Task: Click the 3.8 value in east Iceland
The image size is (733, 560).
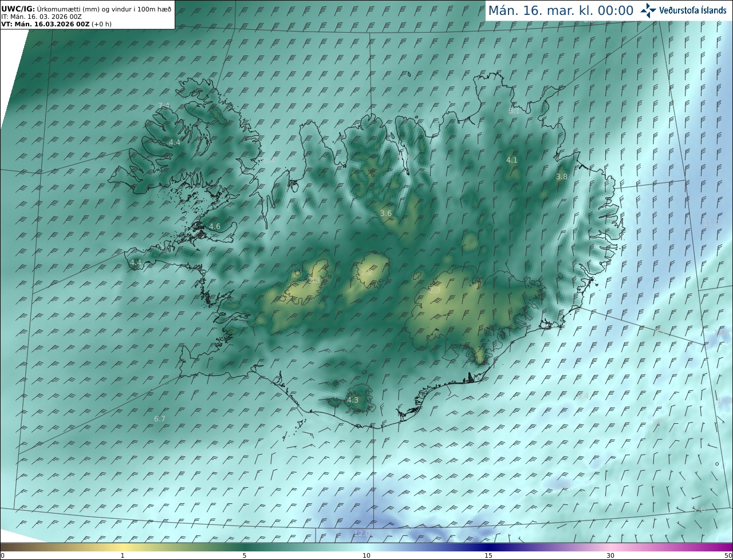Action: (562, 177)
